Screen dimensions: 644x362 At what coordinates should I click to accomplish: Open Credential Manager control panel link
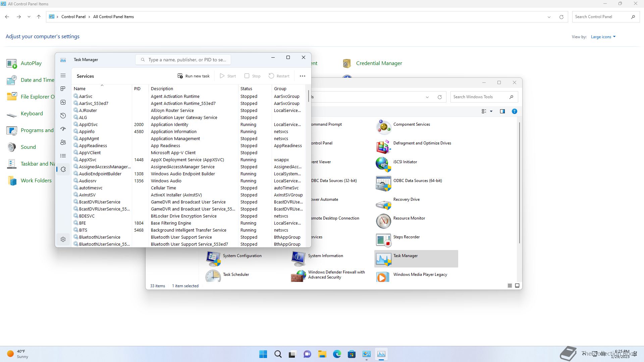(x=379, y=63)
